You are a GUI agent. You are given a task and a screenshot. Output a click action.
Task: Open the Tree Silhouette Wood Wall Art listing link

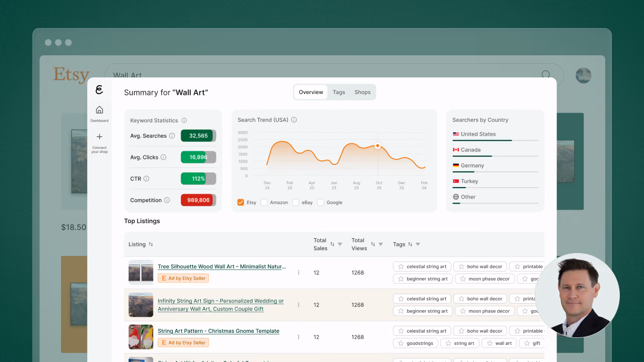(x=222, y=266)
